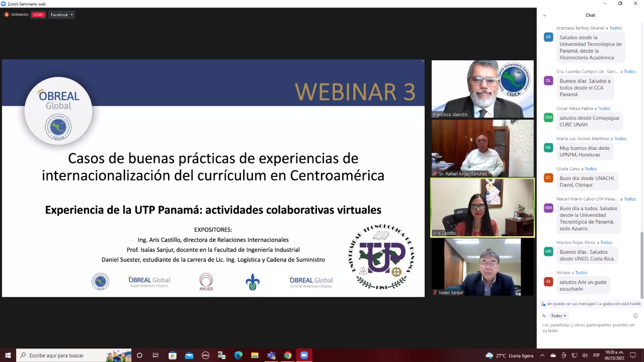Click the ESP input language indicator
Screen dimensions: 644x362
(596, 355)
